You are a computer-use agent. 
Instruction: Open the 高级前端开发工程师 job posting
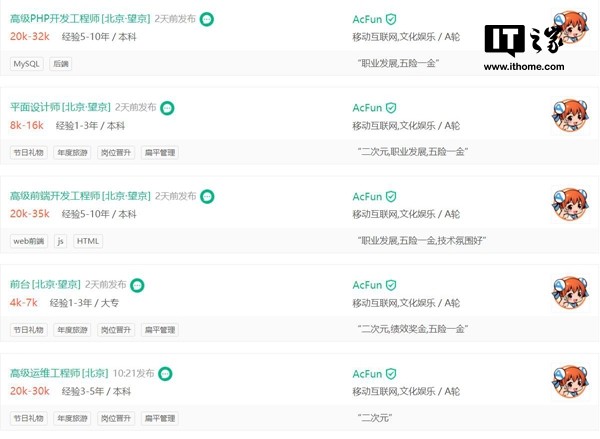[x=80, y=196]
